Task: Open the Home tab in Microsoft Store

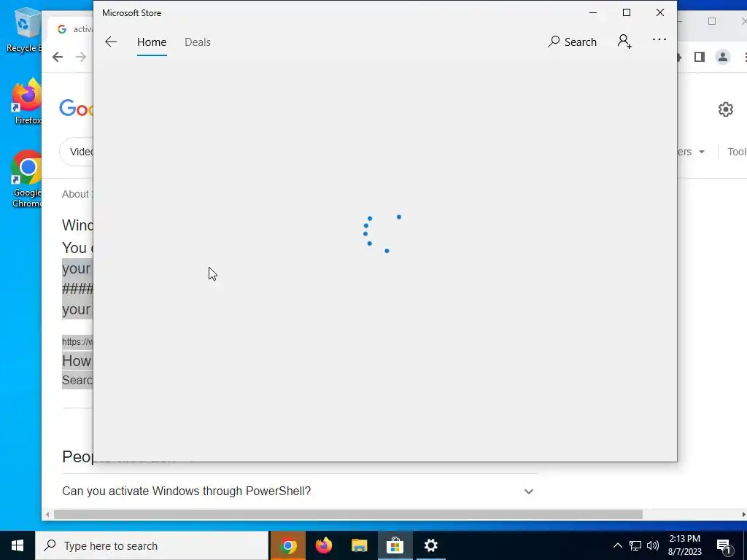Action: point(152,42)
